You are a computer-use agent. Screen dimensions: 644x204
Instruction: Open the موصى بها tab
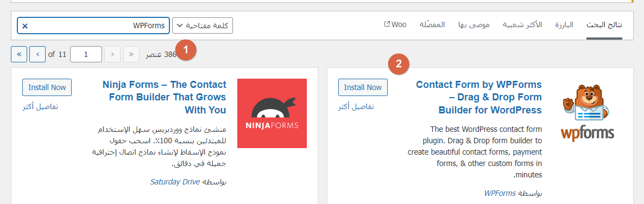pyautogui.click(x=474, y=25)
